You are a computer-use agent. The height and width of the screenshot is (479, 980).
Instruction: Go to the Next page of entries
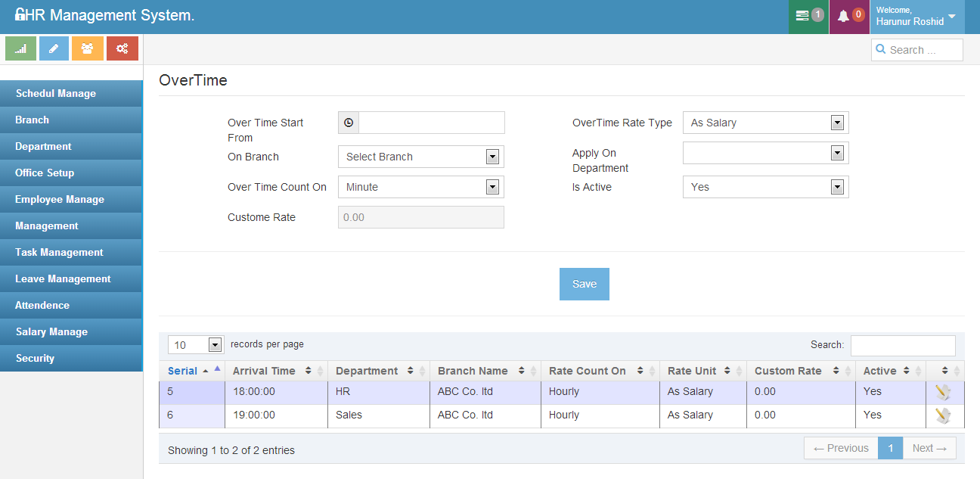(929, 448)
